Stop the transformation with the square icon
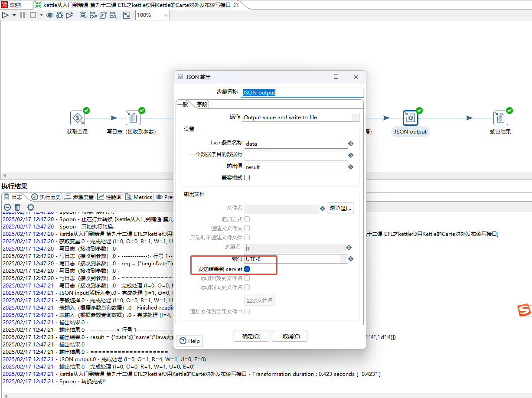Screen dimensions: 532x398 (33, 15)
